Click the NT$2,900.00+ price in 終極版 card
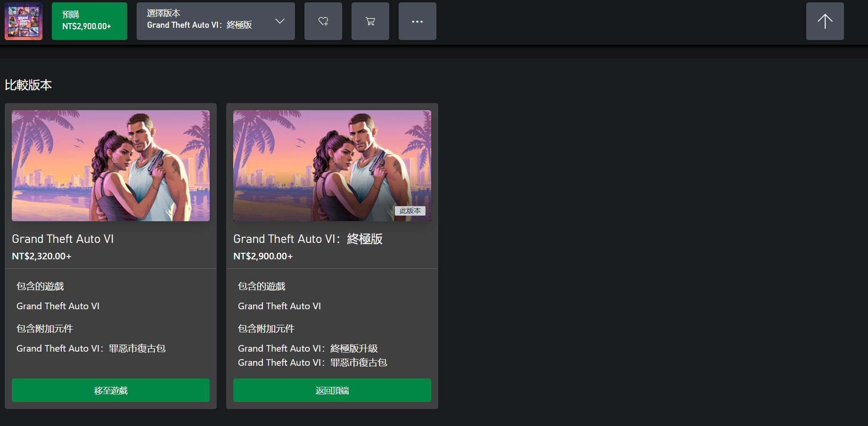Viewport: 868px width, 426px height. pyautogui.click(x=263, y=256)
